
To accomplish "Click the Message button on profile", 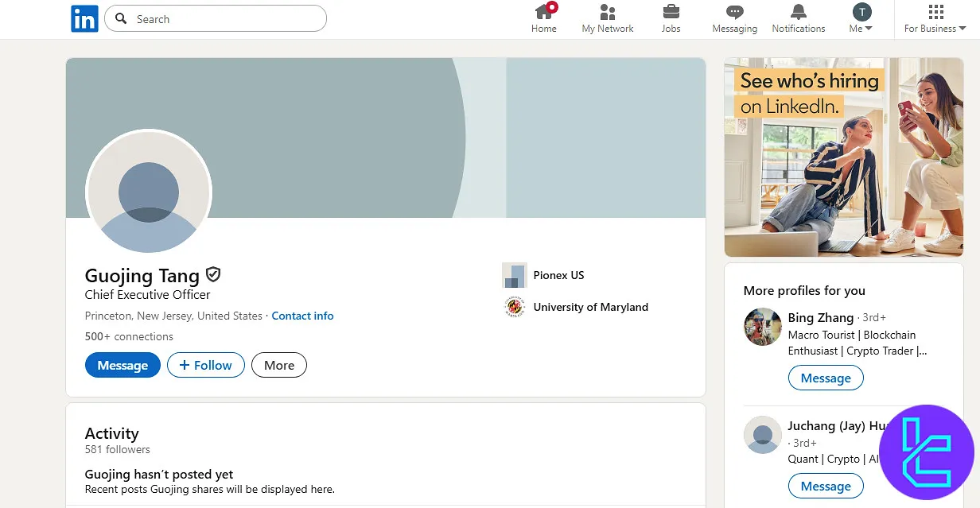I will click(x=122, y=365).
